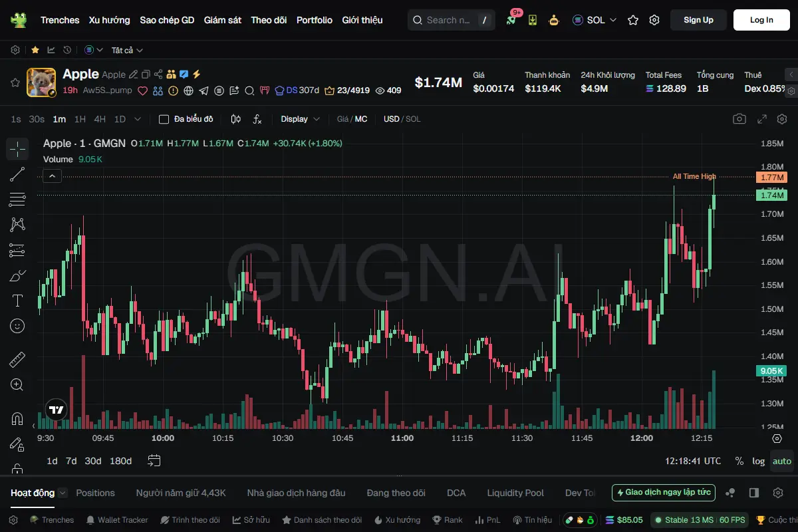Screen dimensions: 798x532
Task: Toggle logarithmic scale log
Action: pos(759,461)
